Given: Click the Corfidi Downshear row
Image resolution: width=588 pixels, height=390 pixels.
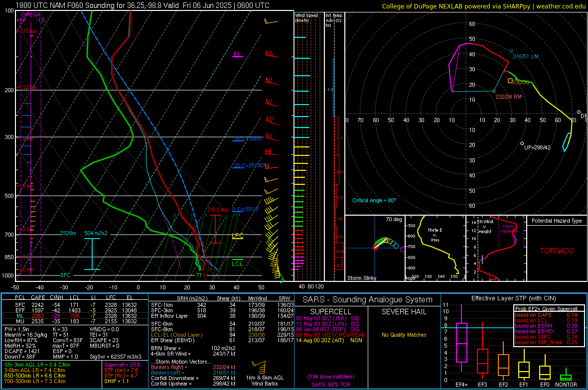Looking at the screenshot, I should pyautogui.click(x=193, y=378).
